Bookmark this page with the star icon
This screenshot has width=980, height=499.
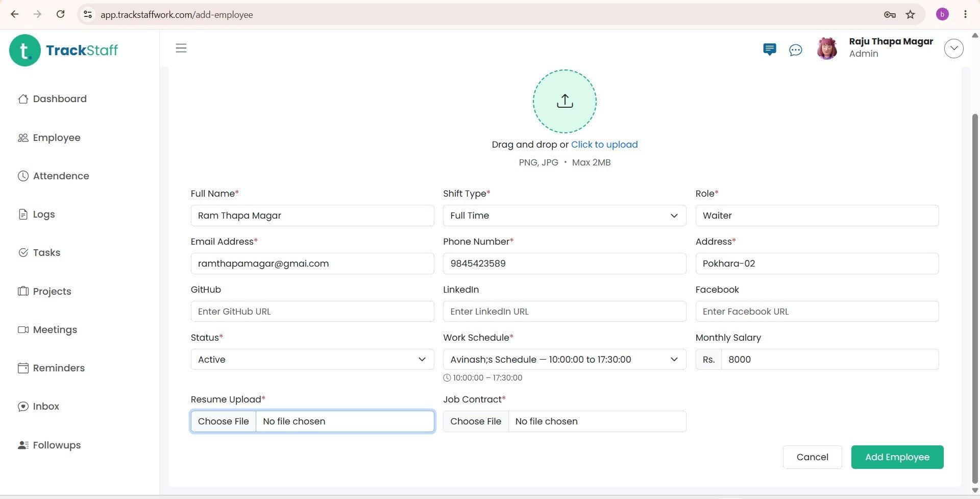tap(911, 14)
